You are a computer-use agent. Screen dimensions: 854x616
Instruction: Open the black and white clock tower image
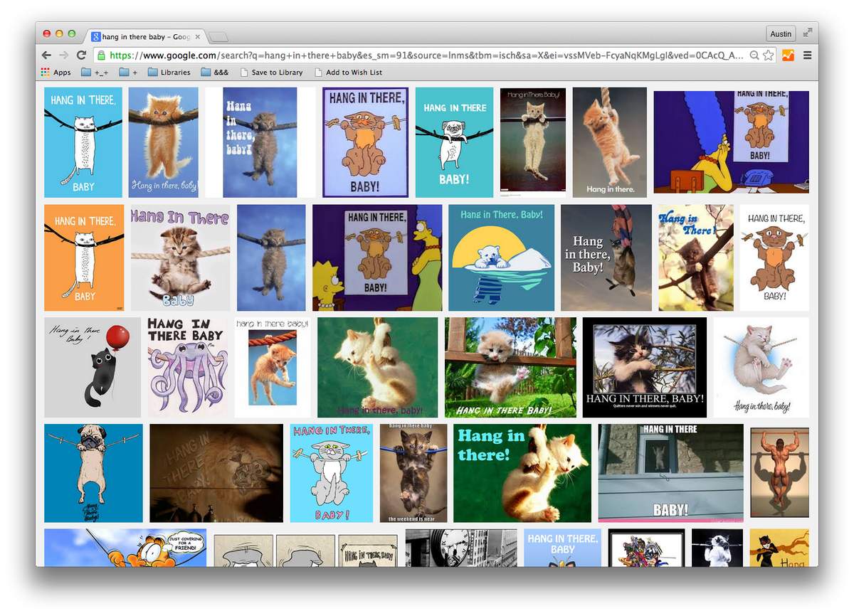(461, 548)
